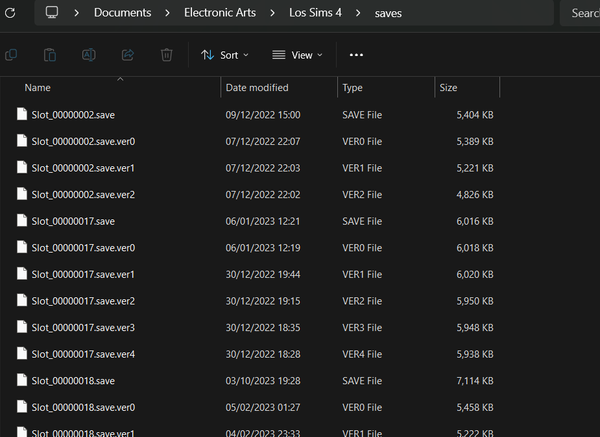Screen dimensions: 600x437
Task: Expand the chevron after the monitor icon
Action: [x=77, y=13]
